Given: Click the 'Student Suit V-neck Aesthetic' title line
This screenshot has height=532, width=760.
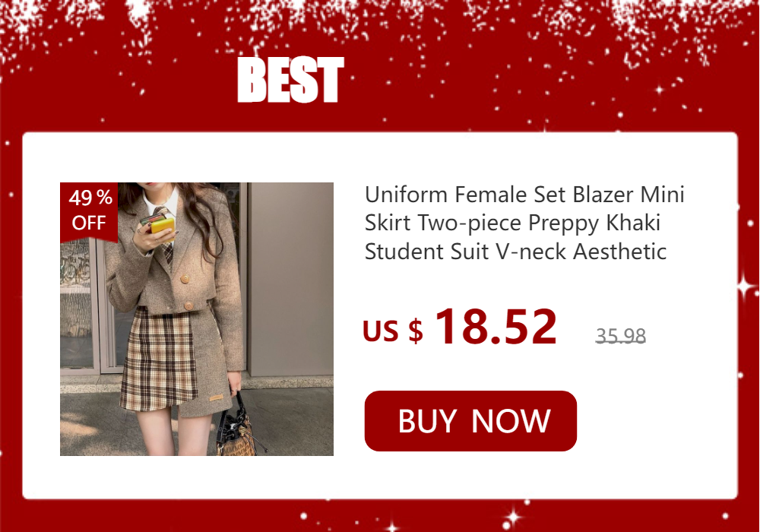Looking at the screenshot, I should pyautogui.click(x=515, y=252).
